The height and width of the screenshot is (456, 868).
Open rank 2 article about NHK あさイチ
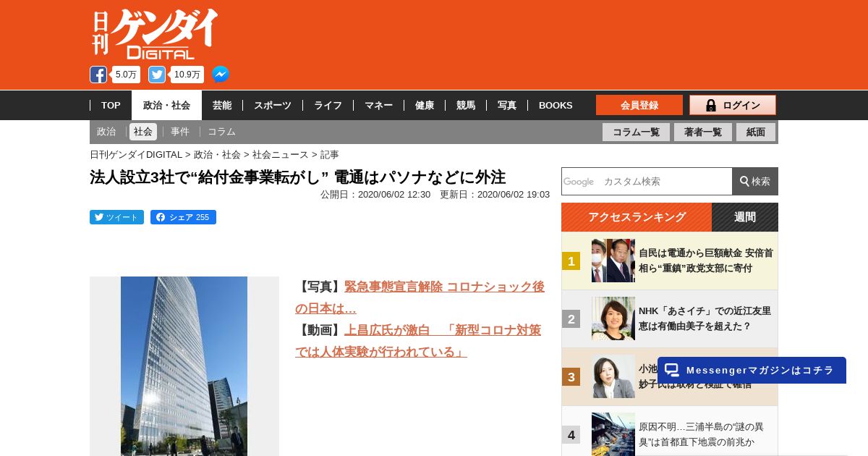[705, 318]
